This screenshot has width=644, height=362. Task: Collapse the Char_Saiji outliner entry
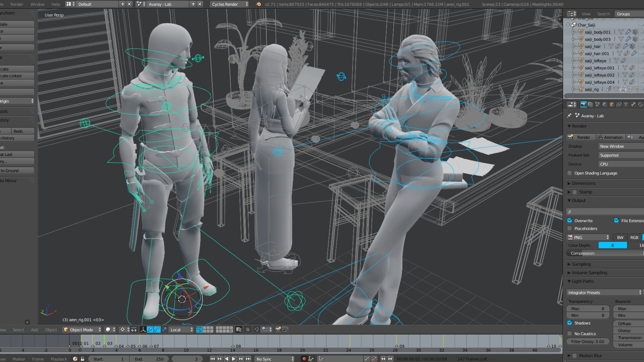click(x=567, y=24)
